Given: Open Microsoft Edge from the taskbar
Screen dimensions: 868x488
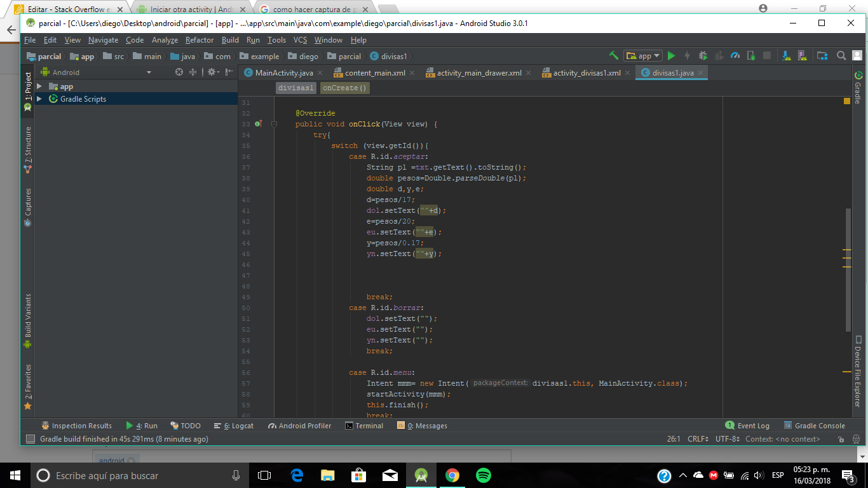Looking at the screenshot, I should coord(297,475).
